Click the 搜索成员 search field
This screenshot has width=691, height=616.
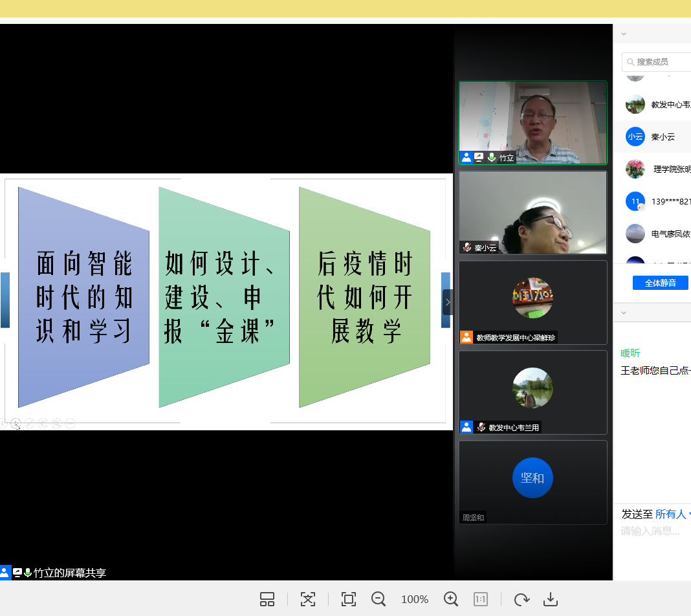[660, 62]
